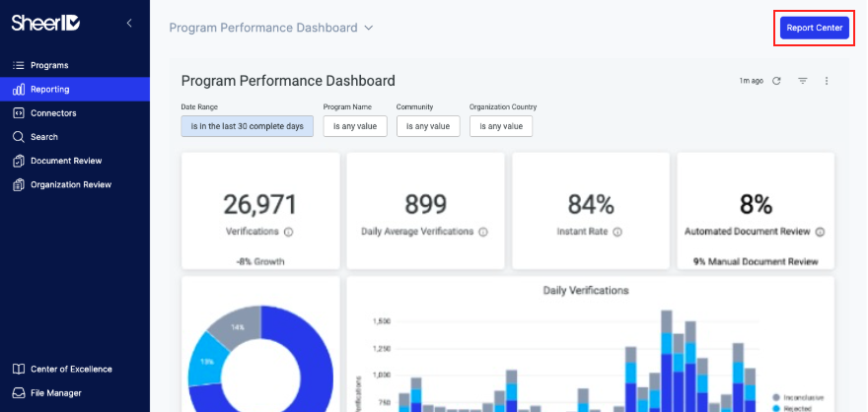Click info icon next to Verifications

tap(288, 233)
